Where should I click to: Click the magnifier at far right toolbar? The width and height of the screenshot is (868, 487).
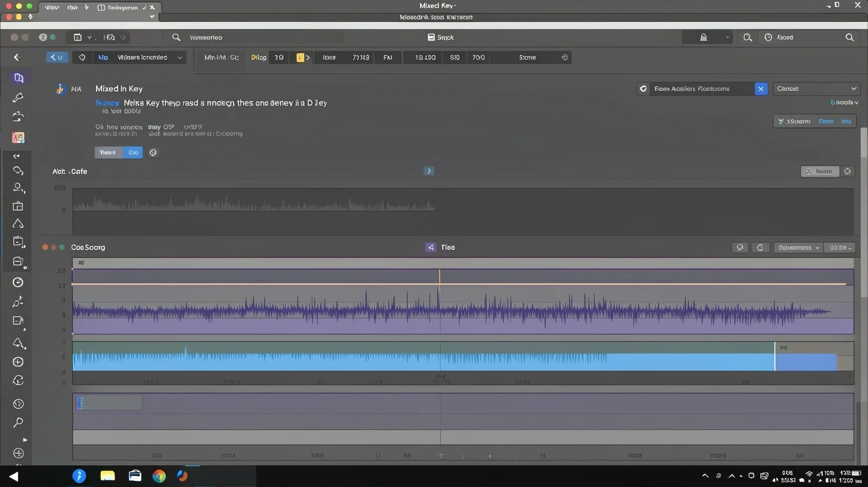(849, 37)
